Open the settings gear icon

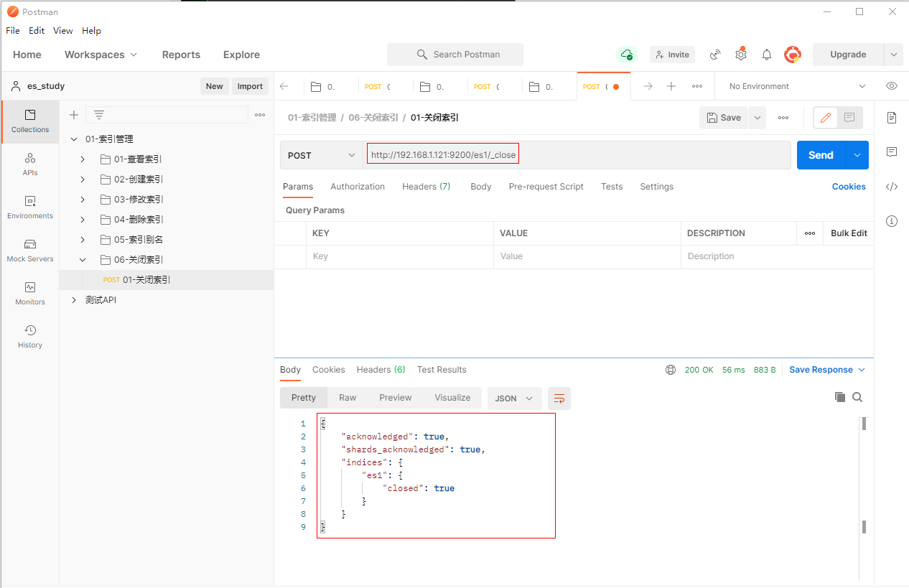(x=741, y=55)
